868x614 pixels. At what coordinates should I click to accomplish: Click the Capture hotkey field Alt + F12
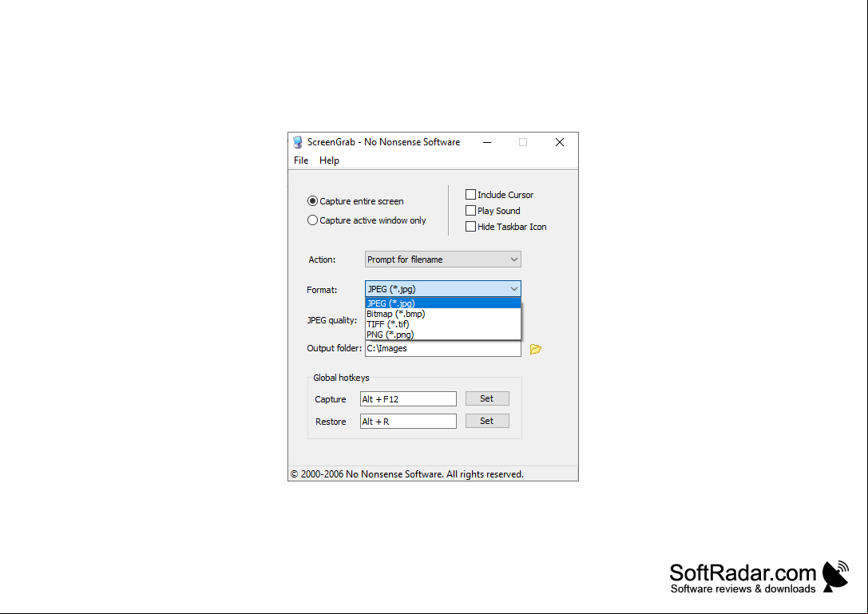[409, 399]
